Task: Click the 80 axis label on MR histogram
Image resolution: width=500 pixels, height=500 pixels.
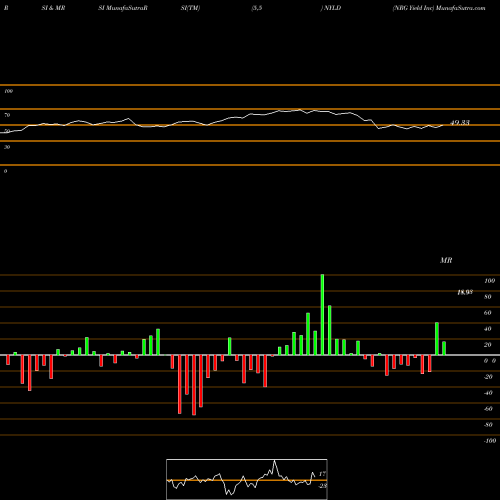Action: [x=488, y=297]
